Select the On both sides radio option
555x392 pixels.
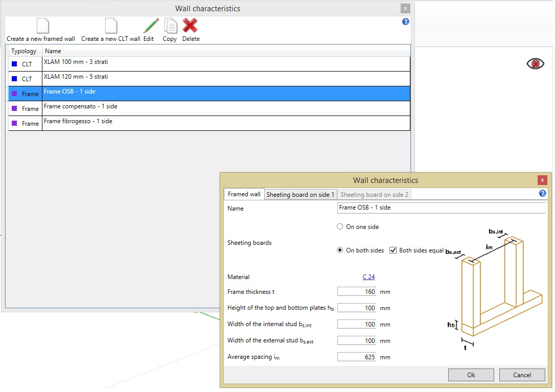(x=340, y=250)
